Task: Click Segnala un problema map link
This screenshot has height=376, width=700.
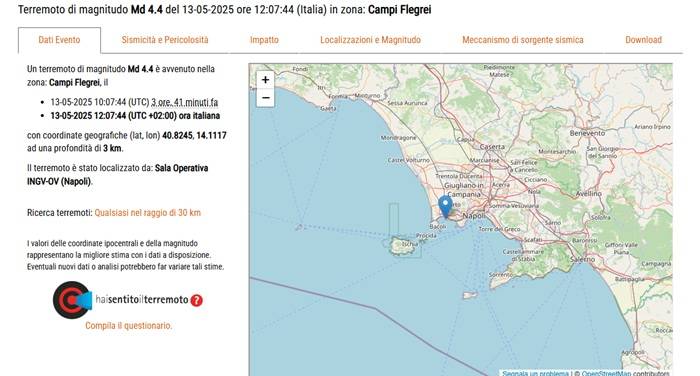Action: 535,373
